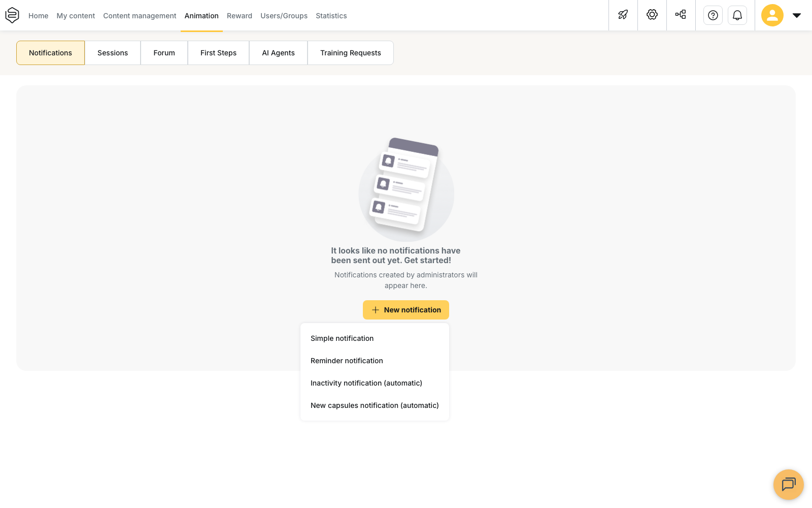The image size is (812, 508).
Task: Click the user avatar icon
Action: (x=772, y=15)
